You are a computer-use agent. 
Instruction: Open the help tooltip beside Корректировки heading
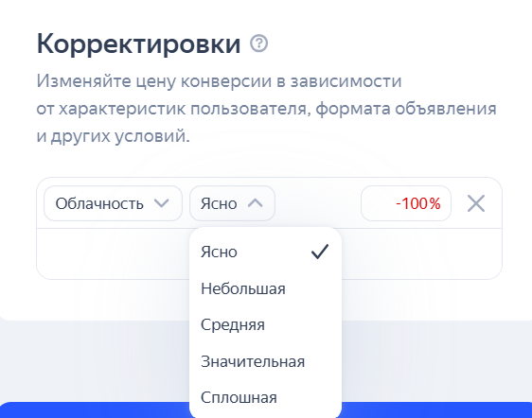click(x=258, y=44)
